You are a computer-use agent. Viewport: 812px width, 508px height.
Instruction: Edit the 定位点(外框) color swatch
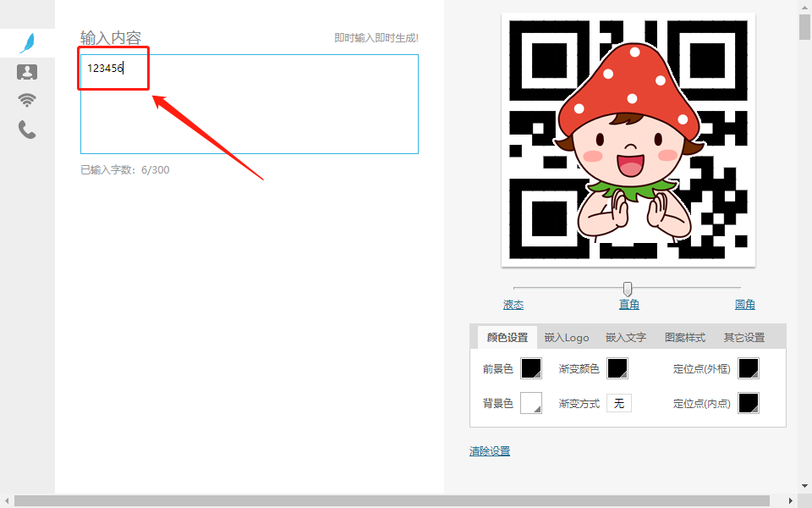tap(748, 368)
